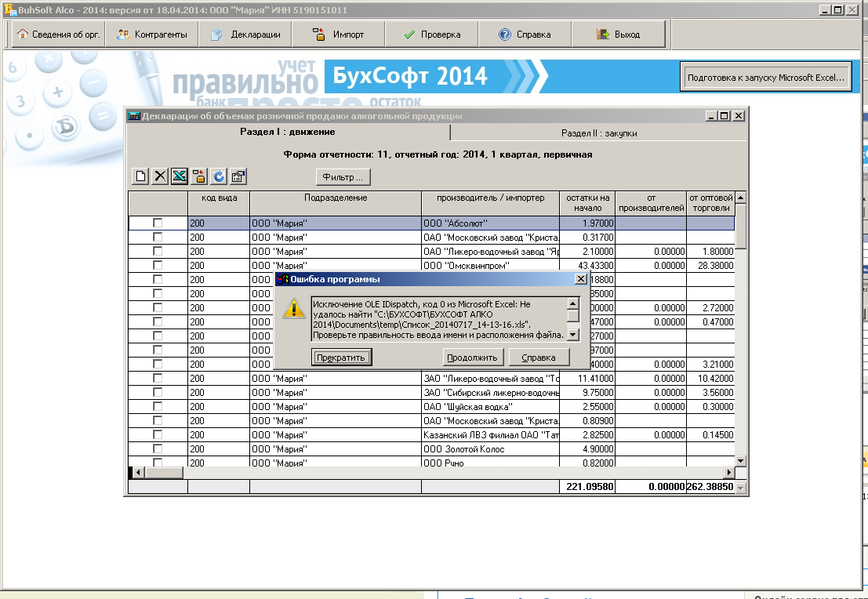Screen dimensions: 868x599
Task: Switch to Раздел II : закупки tab
Action: tap(598, 133)
